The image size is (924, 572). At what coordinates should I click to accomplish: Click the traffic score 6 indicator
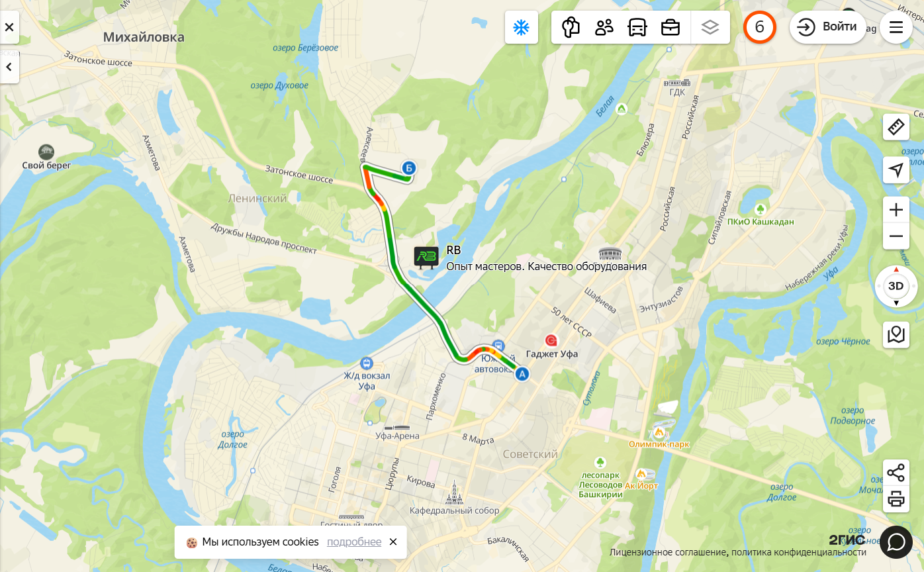coord(760,27)
